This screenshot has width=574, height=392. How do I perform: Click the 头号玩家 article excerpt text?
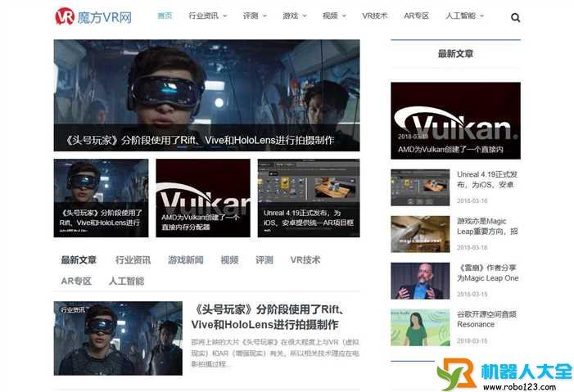[275, 354]
